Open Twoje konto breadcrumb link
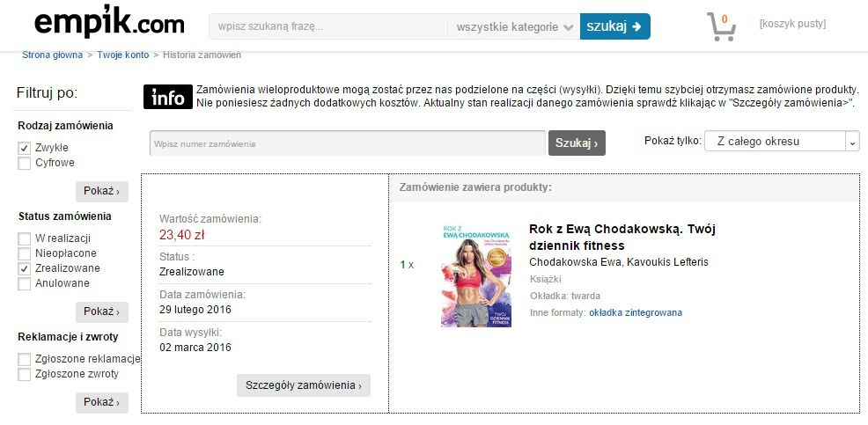The height and width of the screenshot is (425, 868). pyautogui.click(x=123, y=55)
